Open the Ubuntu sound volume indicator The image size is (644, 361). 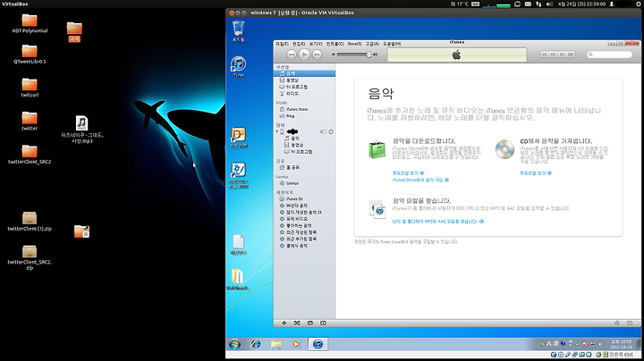point(549,4)
